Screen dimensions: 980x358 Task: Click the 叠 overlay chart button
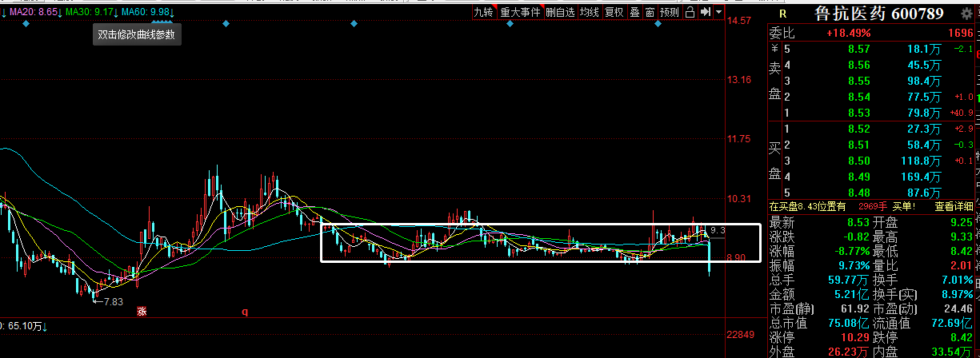pyautogui.click(x=634, y=12)
